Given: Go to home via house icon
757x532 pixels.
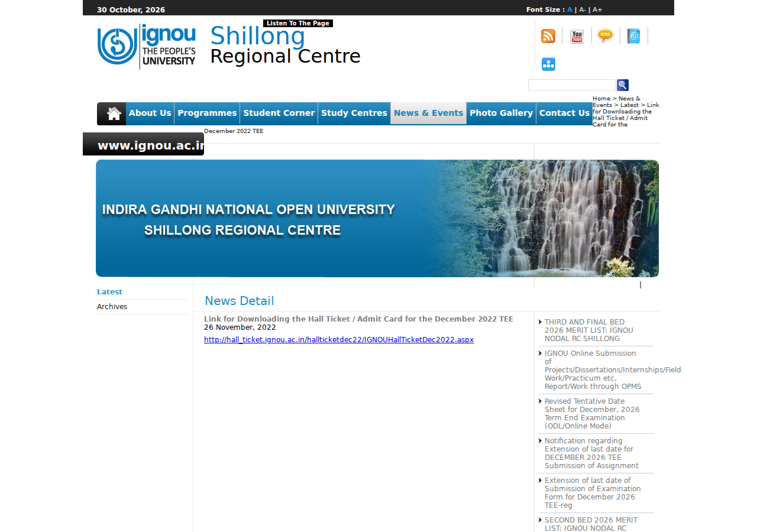Looking at the screenshot, I should pos(114,113).
